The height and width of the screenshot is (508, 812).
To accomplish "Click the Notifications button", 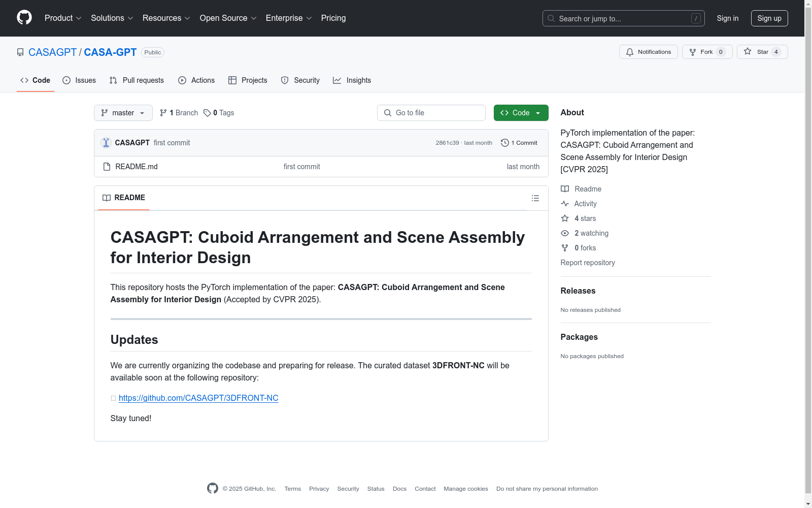I will pos(649,52).
